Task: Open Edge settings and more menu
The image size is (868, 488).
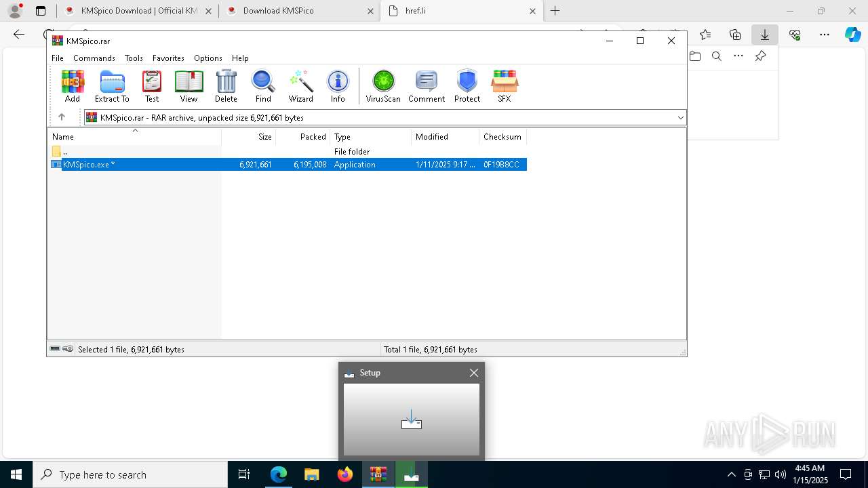Action: [x=825, y=35]
